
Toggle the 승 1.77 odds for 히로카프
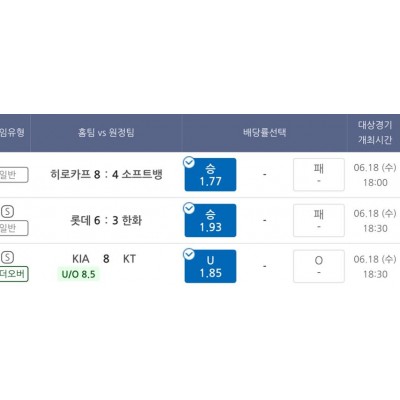coord(210,175)
